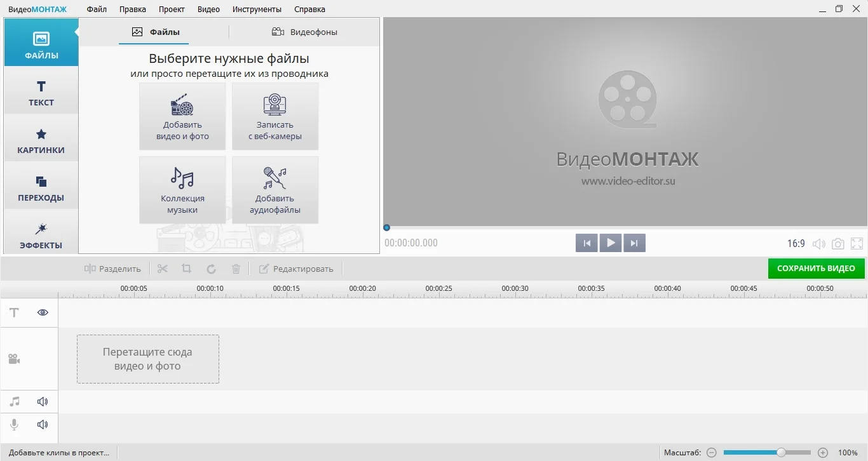Viewport: 868px width, 461px height.
Task: Switch to the Видеофоны tab
Action: [x=304, y=32]
